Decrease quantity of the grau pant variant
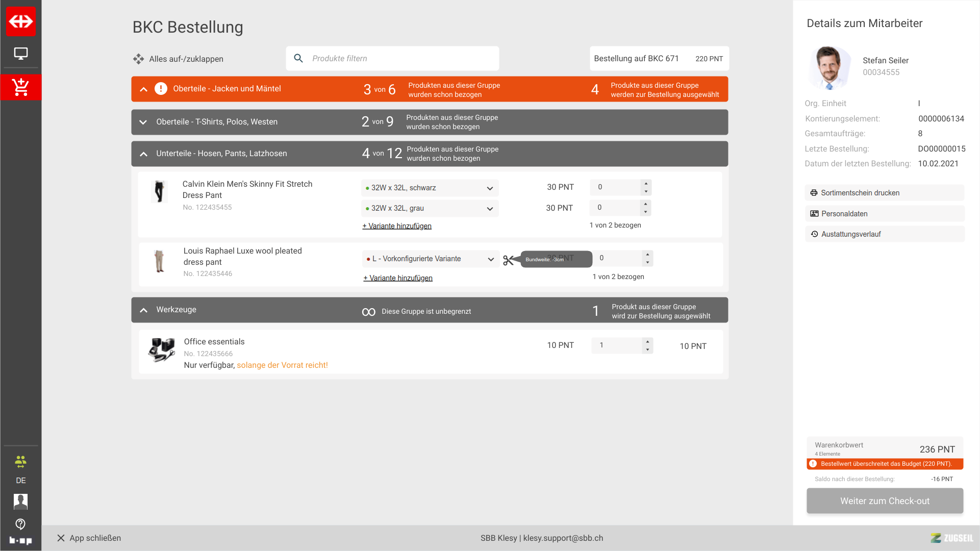Screen dimensions: 980x551 tap(646, 212)
